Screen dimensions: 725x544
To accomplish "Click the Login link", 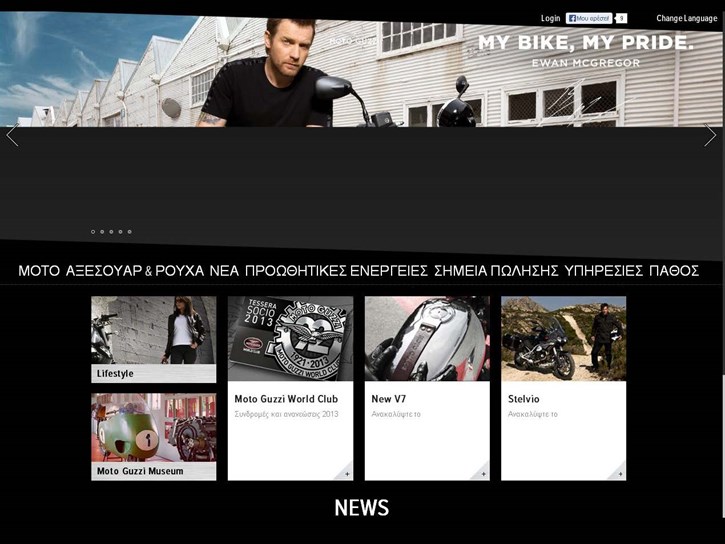I will pyautogui.click(x=550, y=18).
